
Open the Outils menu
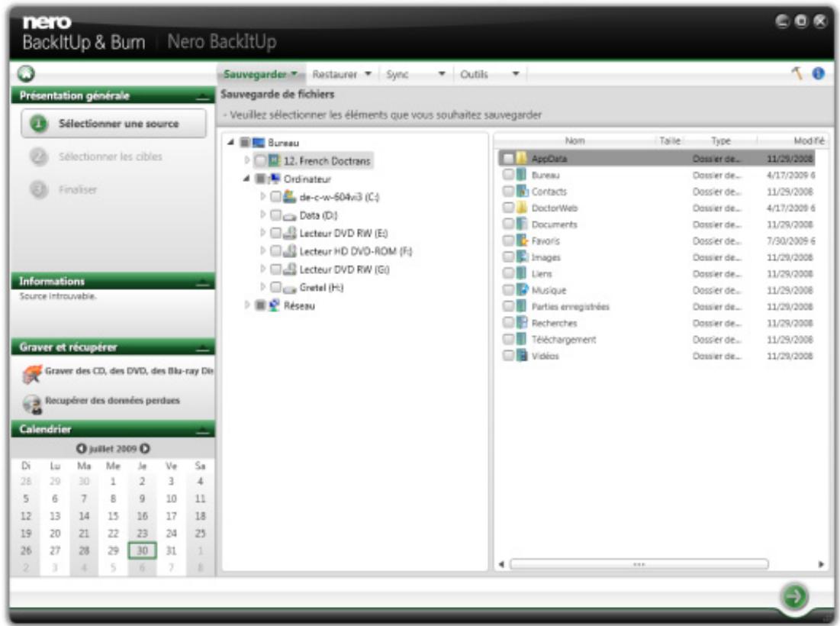[x=490, y=74]
